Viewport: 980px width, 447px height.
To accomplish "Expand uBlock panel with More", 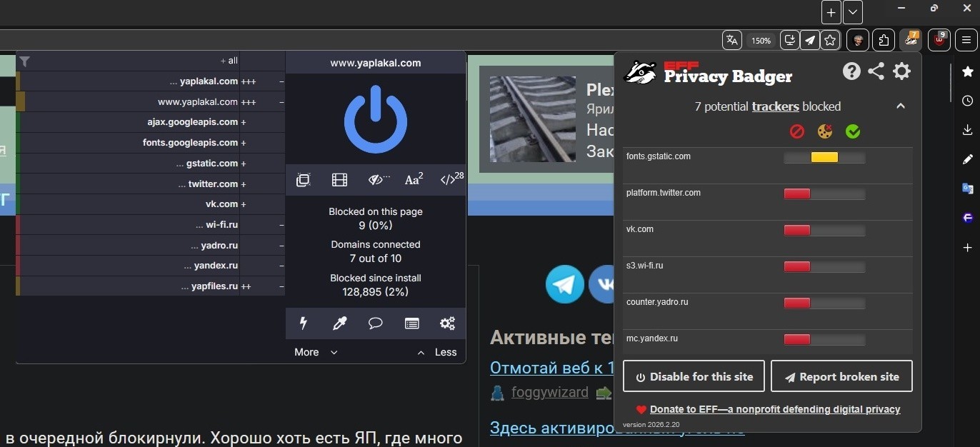I will pyautogui.click(x=315, y=352).
